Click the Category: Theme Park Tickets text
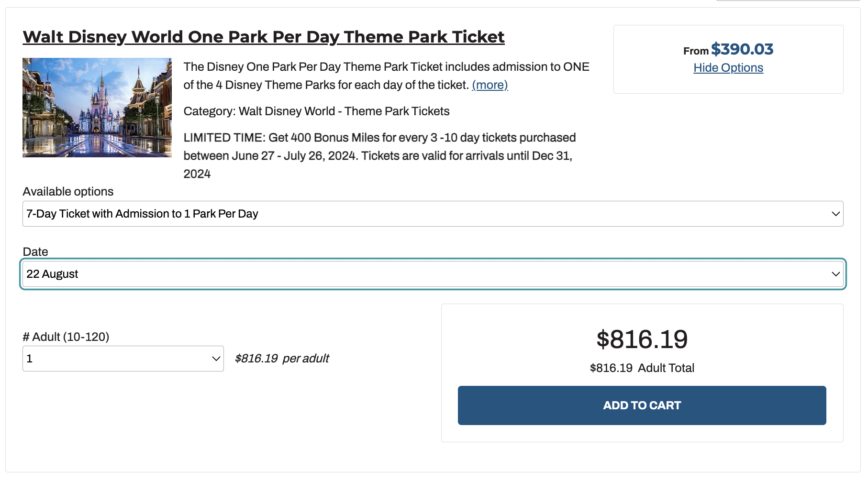This screenshot has height=481, width=868. point(316,111)
